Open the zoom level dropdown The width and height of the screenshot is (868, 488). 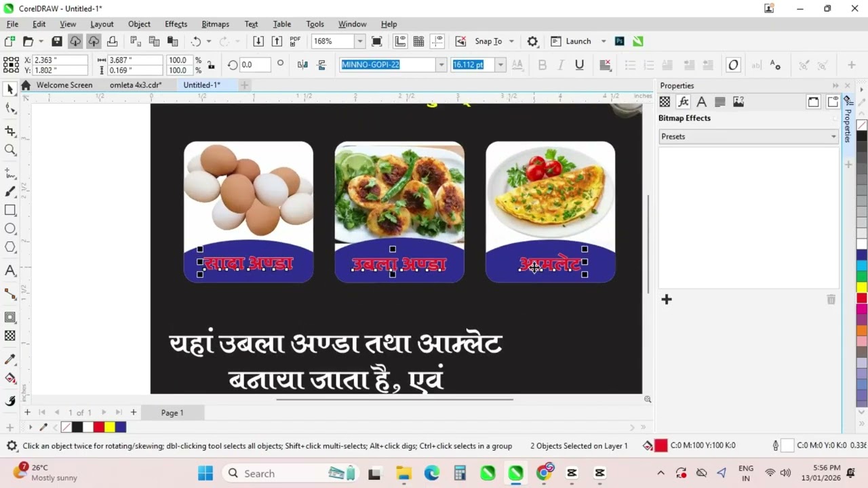pyautogui.click(x=359, y=41)
